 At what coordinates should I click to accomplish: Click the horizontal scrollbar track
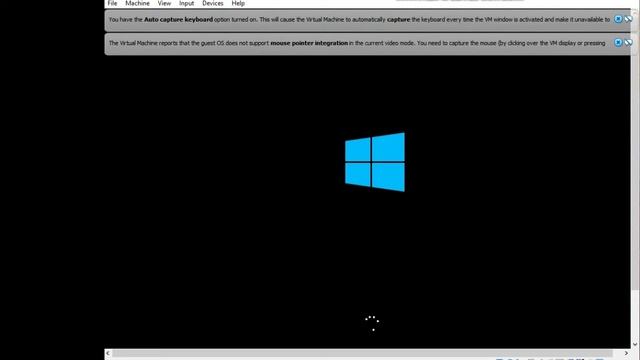pos(362,353)
